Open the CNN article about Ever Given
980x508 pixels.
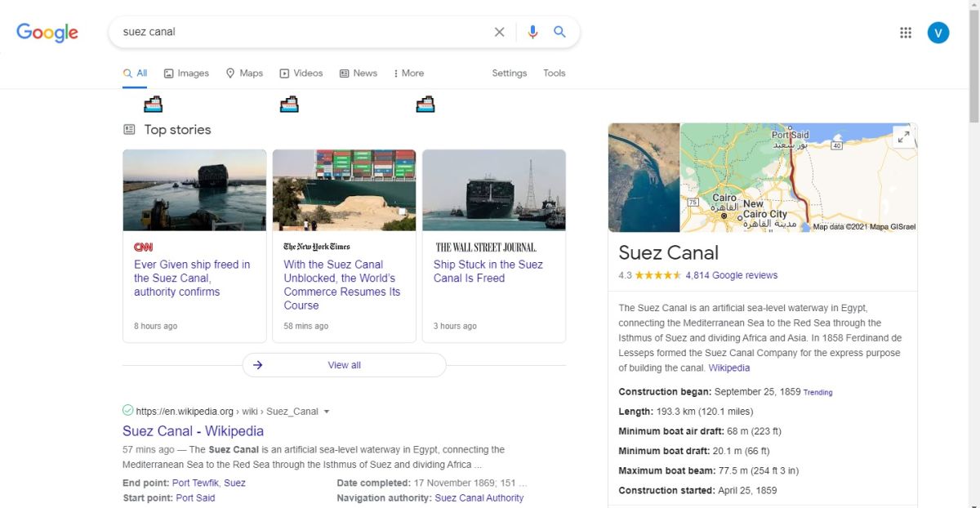(193, 278)
